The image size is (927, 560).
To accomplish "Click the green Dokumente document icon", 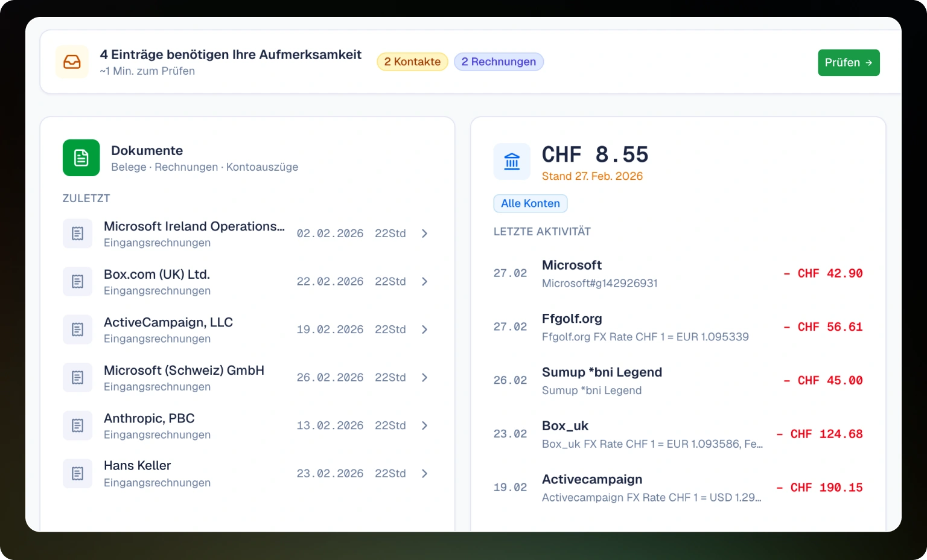I will [x=81, y=157].
